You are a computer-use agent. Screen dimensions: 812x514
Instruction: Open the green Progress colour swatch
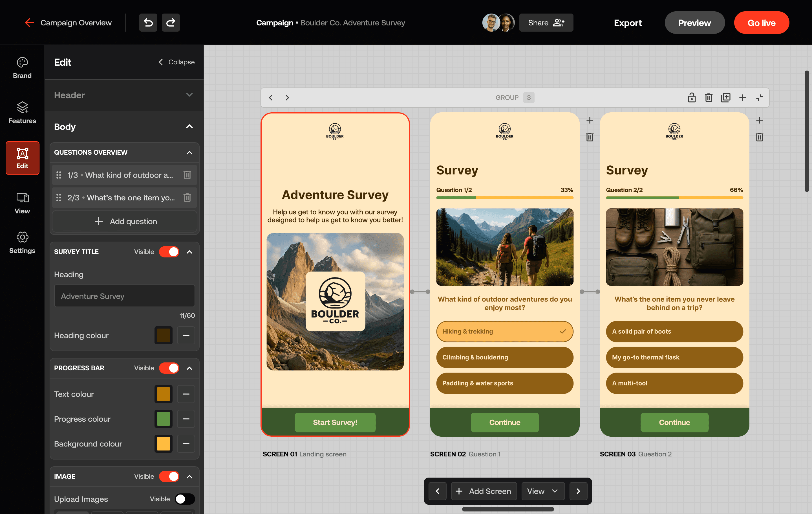[163, 419]
